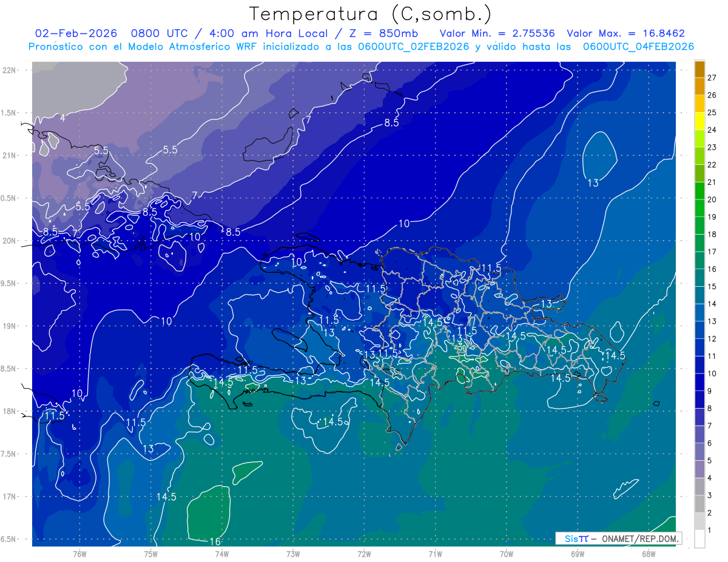Click the '16' contour label on the map
The height and width of the screenshot is (562, 728).
(x=215, y=541)
